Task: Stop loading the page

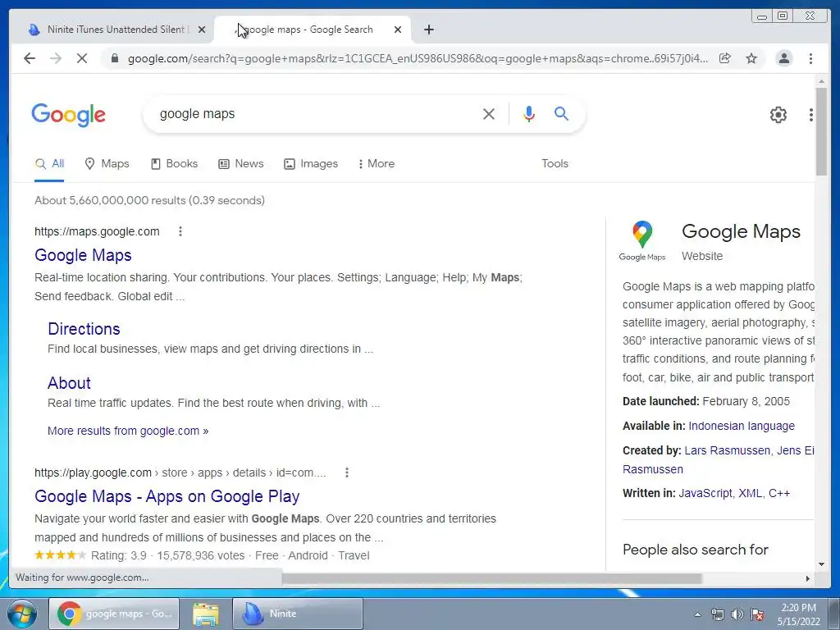Action: tap(82, 58)
